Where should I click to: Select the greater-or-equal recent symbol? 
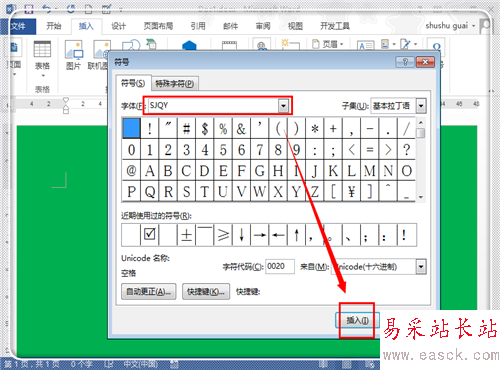223,235
